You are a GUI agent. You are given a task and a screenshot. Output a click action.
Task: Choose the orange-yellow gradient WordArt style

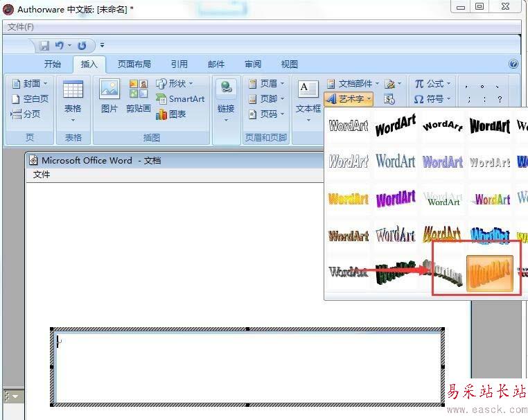[x=349, y=199]
